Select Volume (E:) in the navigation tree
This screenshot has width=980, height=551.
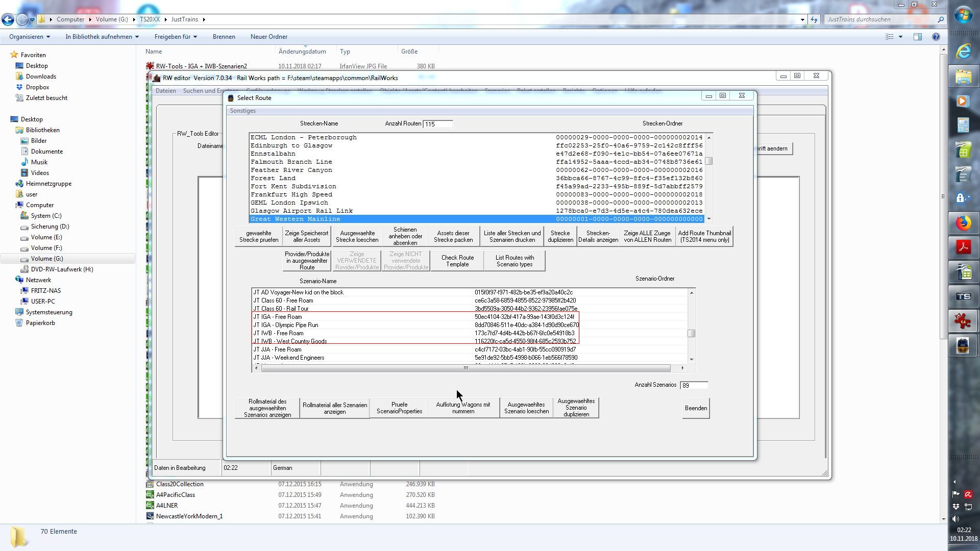46,237
